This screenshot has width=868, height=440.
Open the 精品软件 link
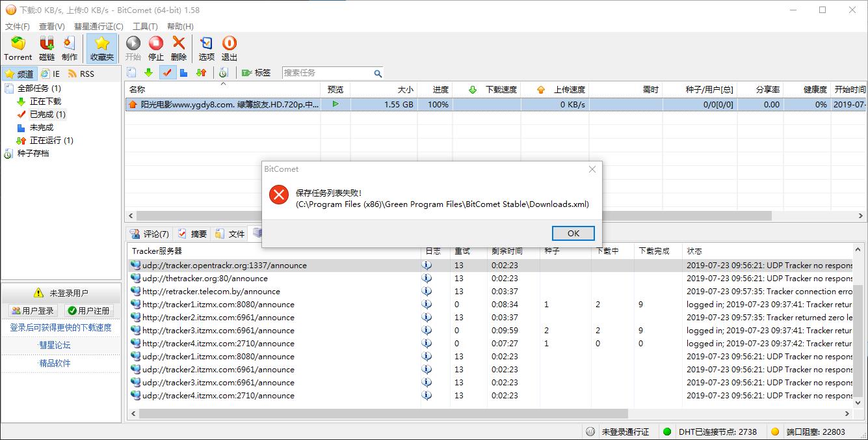click(x=55, y=363)
